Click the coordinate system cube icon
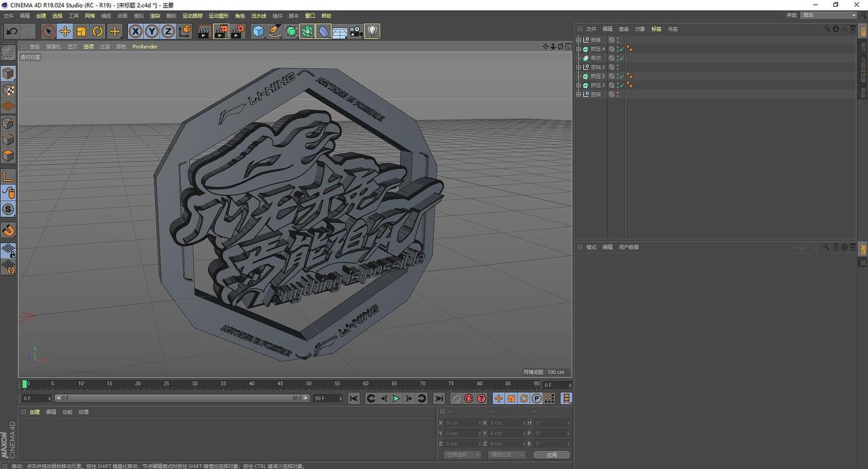The width and height of the screenshot is (868, 469). pyautogui.click(x=184, y=31)
